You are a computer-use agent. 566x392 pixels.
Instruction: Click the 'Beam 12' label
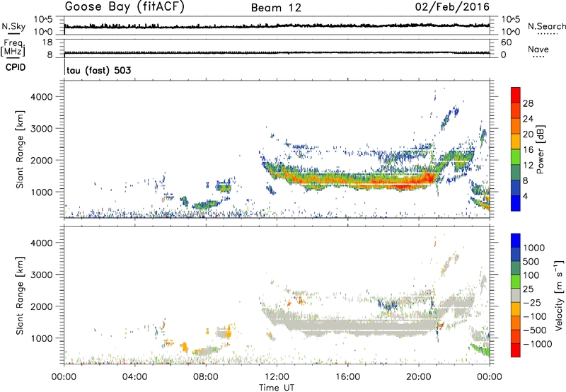click(276, 8)
